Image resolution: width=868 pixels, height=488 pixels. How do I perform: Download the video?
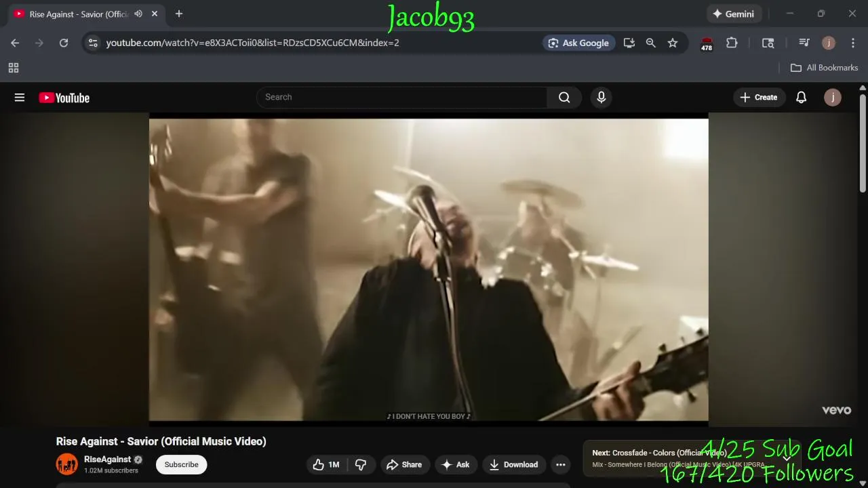click(513, 464)
